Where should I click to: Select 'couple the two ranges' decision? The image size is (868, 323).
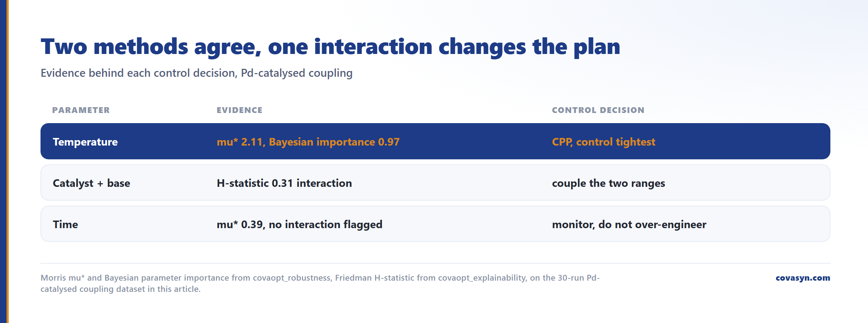(608, 183)
